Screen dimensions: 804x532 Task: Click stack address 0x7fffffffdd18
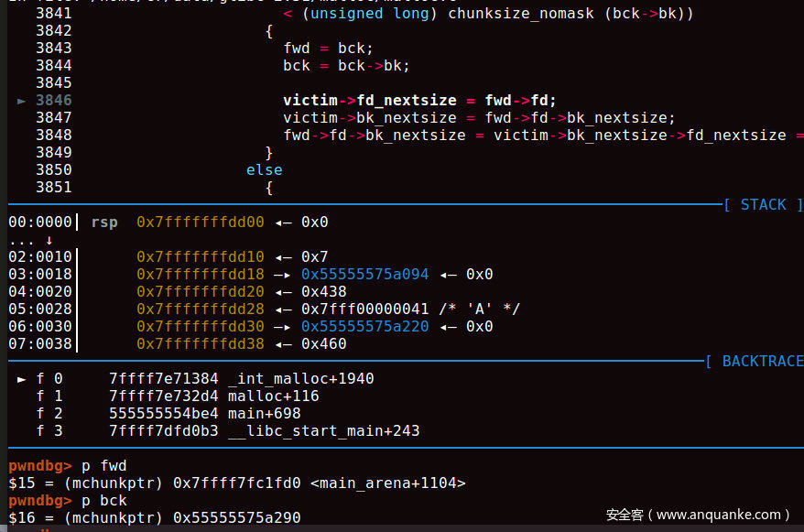200,275
